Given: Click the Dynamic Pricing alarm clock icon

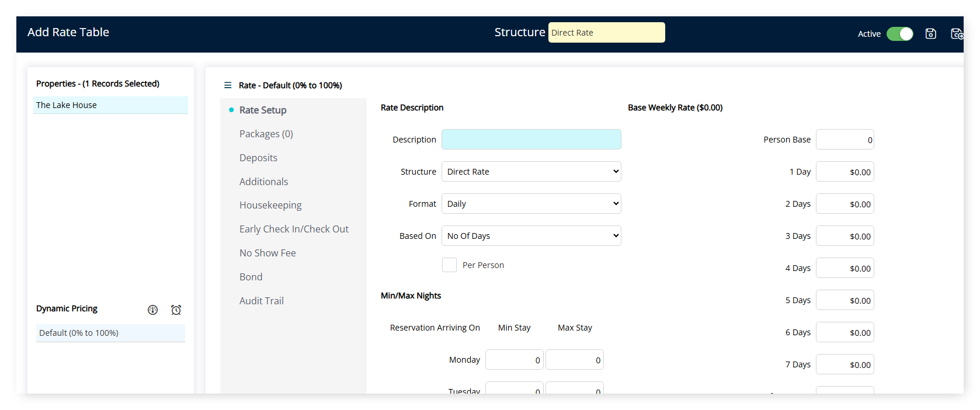Looking at the screenshot, I should pos(176,310).
